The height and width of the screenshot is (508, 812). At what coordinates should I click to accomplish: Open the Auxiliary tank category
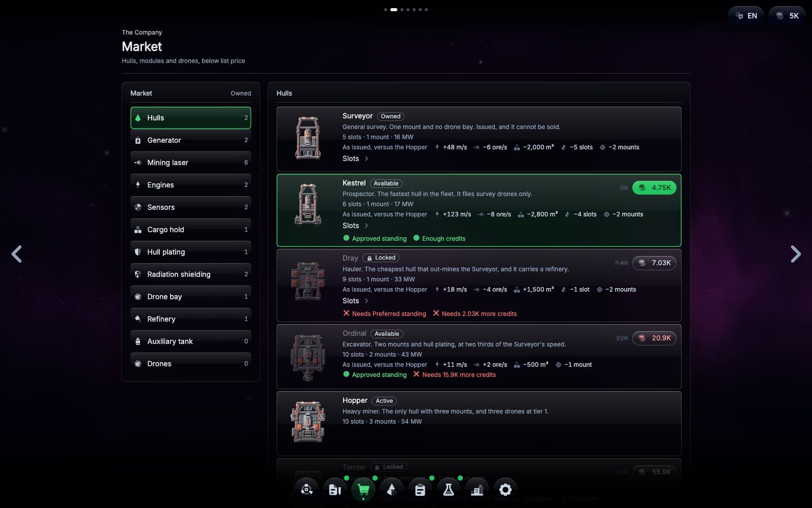coord(191,341)
